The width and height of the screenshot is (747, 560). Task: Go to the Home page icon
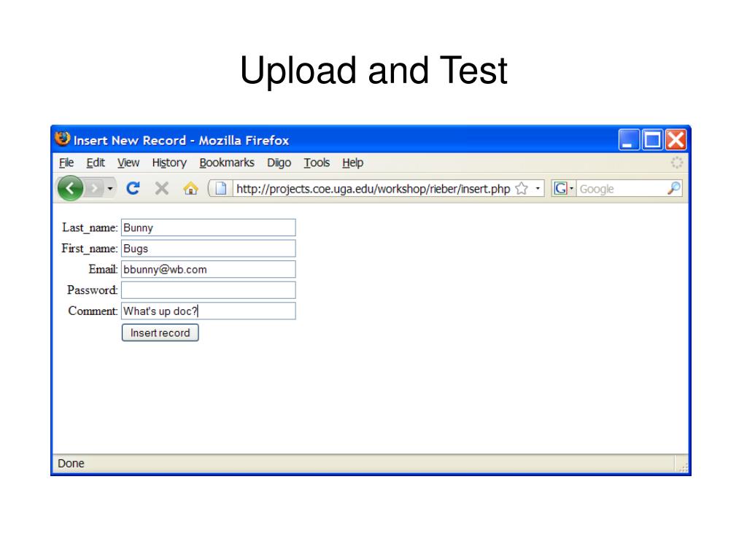click(x=190, y=189)
